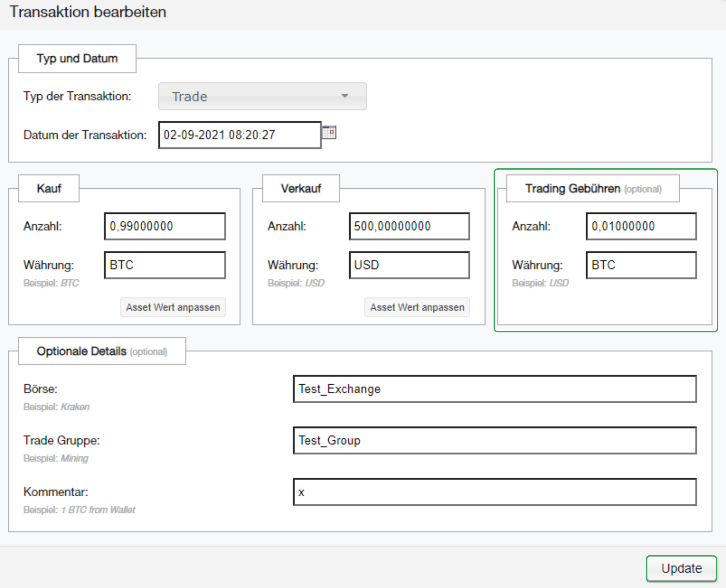This screenshot has height=588, width=726.
Task: Click the Trading Gebühren Währung field
Action: [641, 265]
